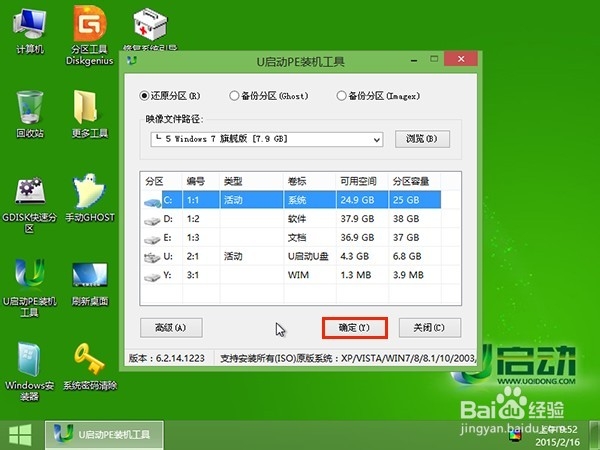
Task: Select 备份分区 (Imagex) radio button
Action: [x=341, y=96]
